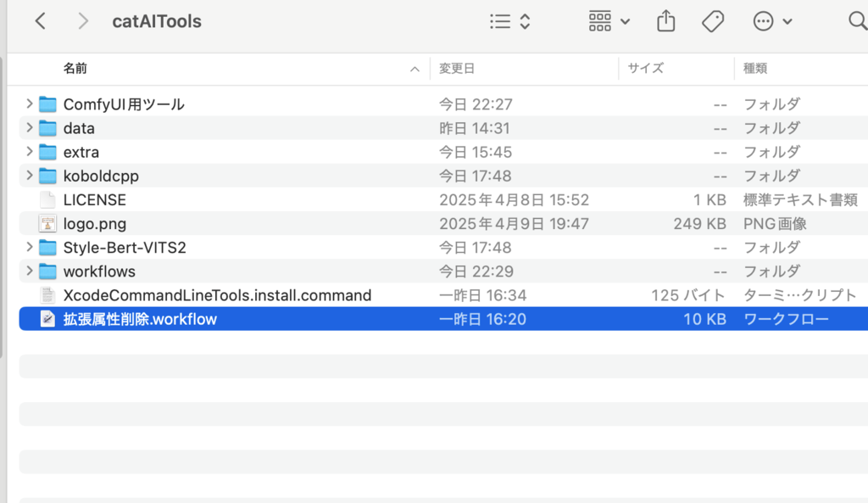Select the Style-Bert-VITS2 folder name
Screen dimensions: 868x503
(125, 248)
